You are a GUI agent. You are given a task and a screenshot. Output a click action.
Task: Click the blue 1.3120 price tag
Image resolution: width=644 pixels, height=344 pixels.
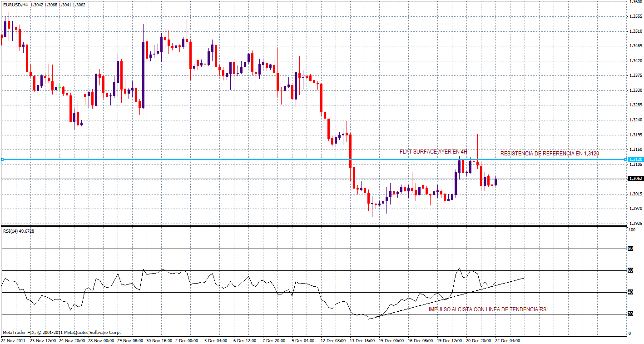[x=636, y=160]
